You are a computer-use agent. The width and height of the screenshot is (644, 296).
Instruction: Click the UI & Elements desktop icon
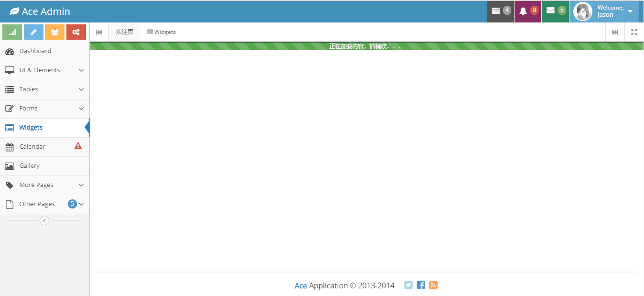[x=10, y=70]
